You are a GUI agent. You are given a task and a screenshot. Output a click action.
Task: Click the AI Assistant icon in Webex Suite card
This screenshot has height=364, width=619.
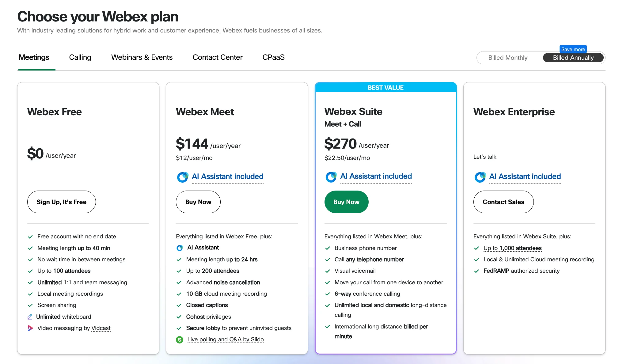coord(331,177)
